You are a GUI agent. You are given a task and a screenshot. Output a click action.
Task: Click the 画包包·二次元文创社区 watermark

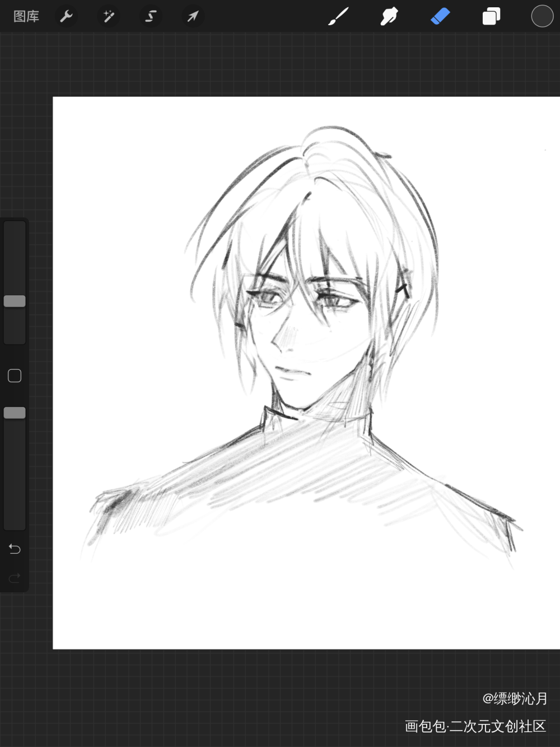point(475,726)
